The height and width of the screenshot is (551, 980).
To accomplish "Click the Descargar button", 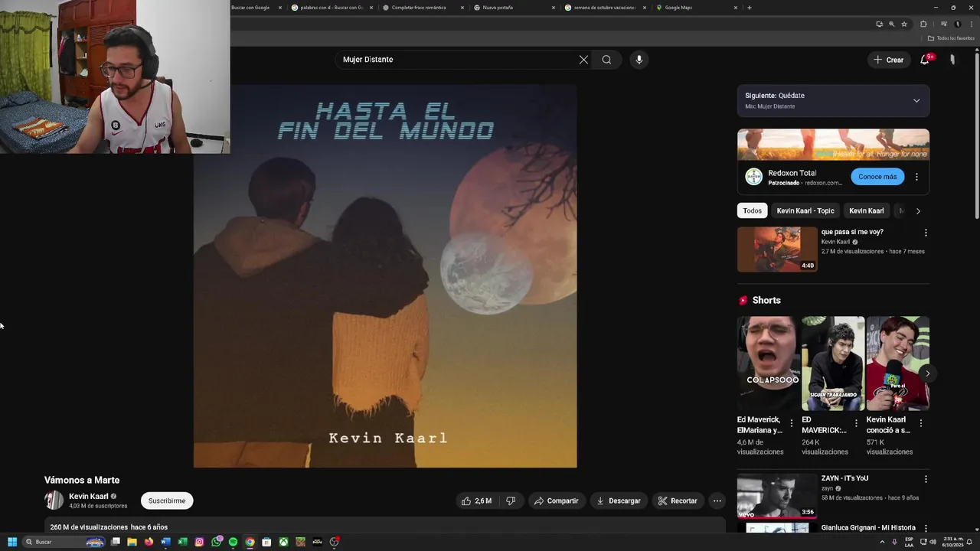I will (x=619, y=500).
